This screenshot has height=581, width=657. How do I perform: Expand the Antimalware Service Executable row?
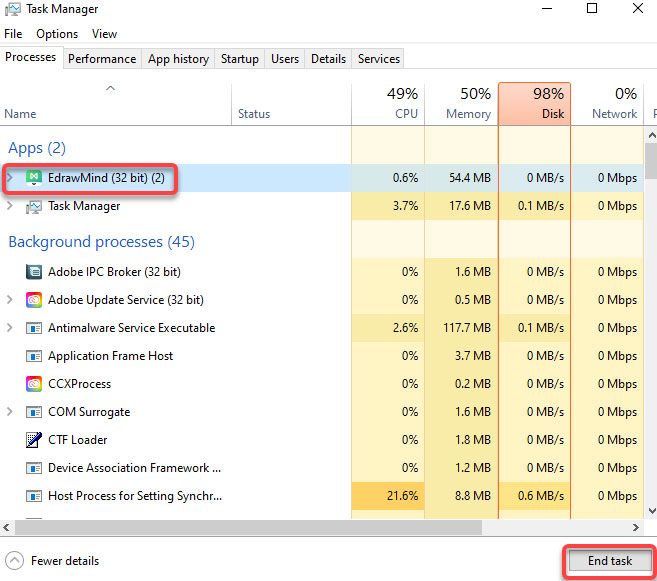tap(10, 328)
